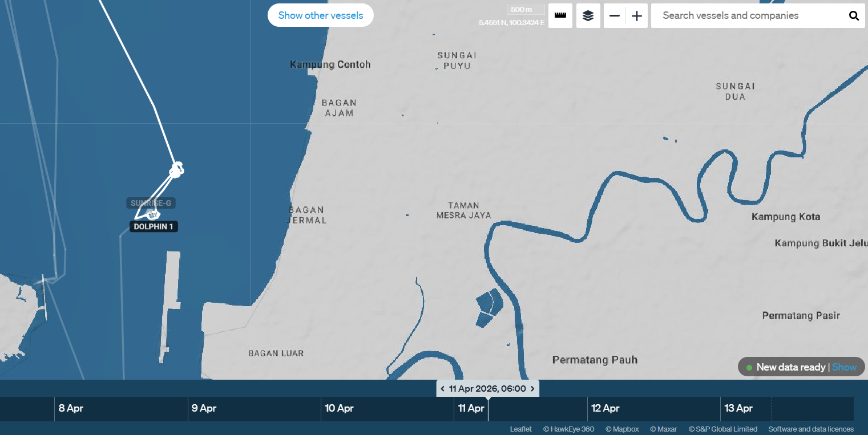Toggle Show other vessels
Image resolution: width=868 pixels, height=435 pixels.
pyautogui.click(x=320, y=15)
